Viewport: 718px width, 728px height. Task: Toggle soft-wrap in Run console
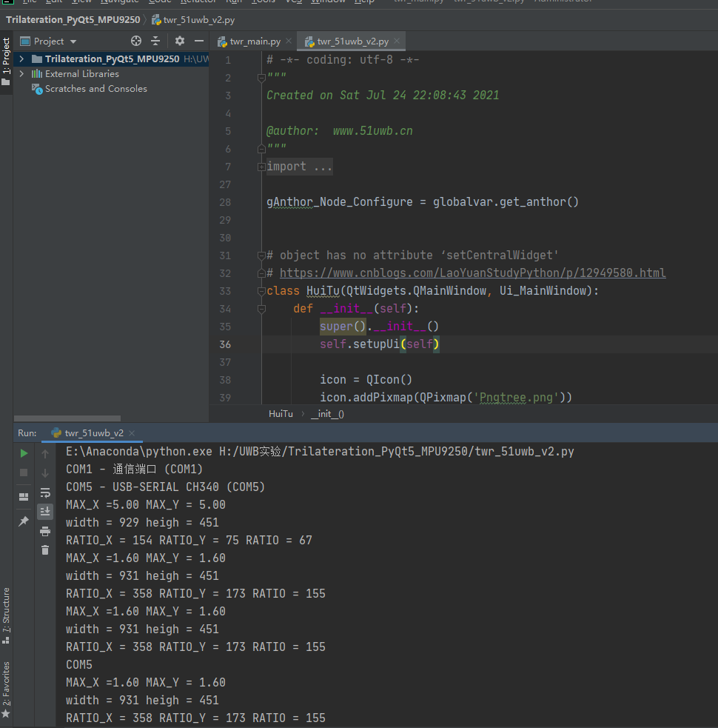[45, 492]
